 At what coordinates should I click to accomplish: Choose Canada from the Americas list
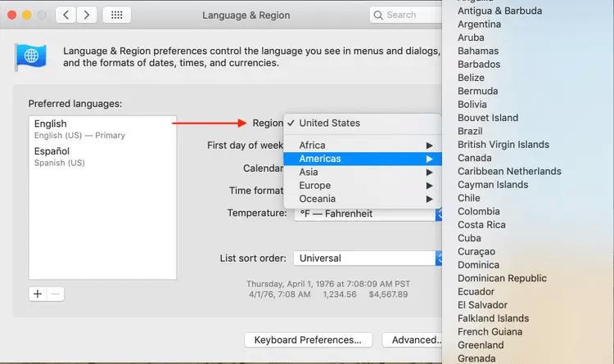point(475,158)
